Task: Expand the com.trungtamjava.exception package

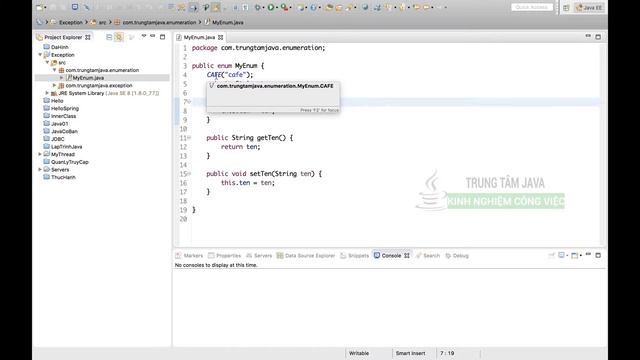Action: point(54,85)
